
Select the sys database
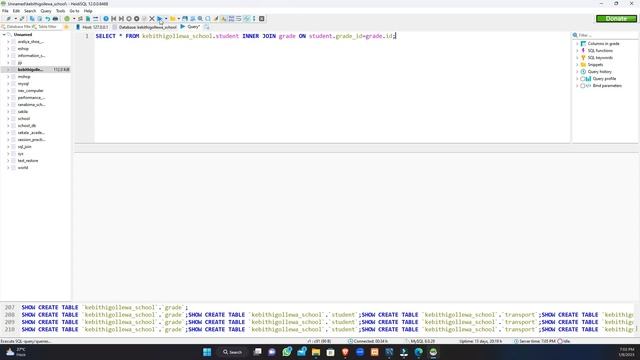click(x=20, y=154)
